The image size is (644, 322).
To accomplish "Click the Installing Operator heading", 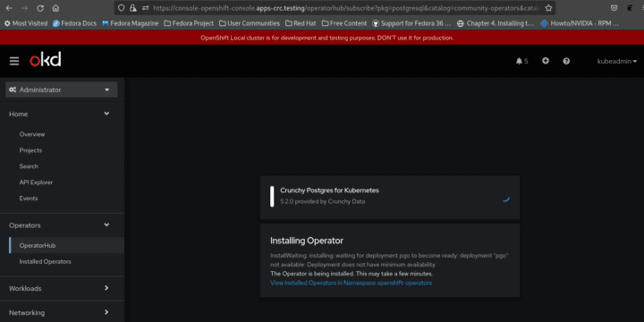I will click(x=307, y=241).
